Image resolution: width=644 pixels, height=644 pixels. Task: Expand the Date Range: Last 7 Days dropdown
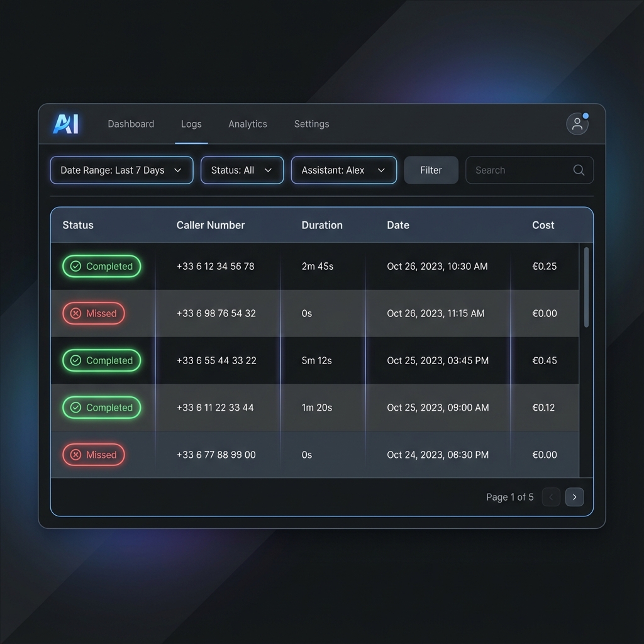[x=121, y=170]
